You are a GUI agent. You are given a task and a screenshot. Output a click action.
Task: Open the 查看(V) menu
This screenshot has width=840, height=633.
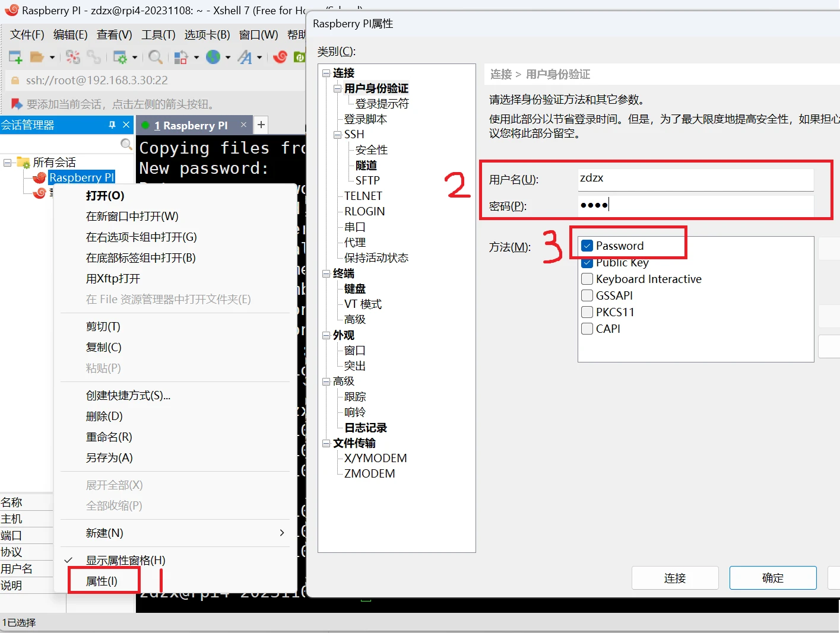(114, 34)
